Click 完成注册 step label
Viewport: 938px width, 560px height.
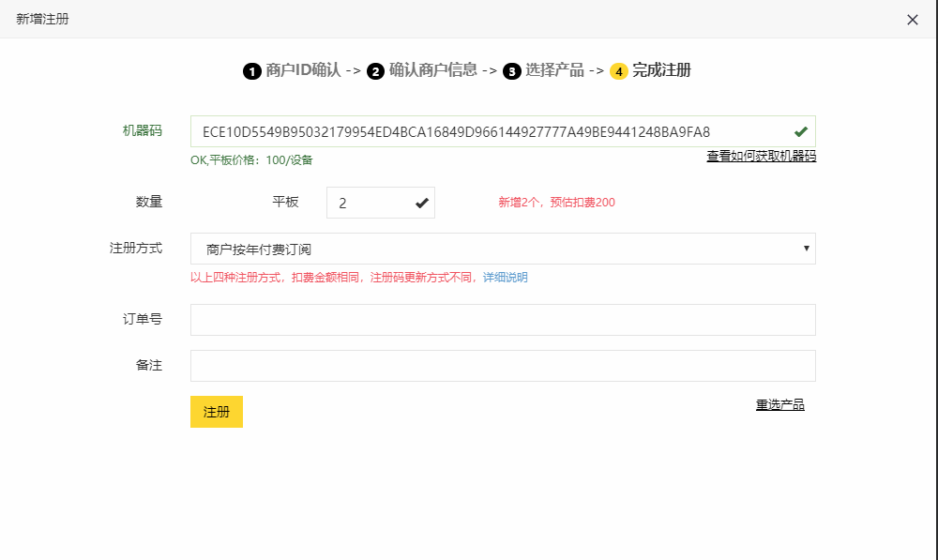[661, 70]
